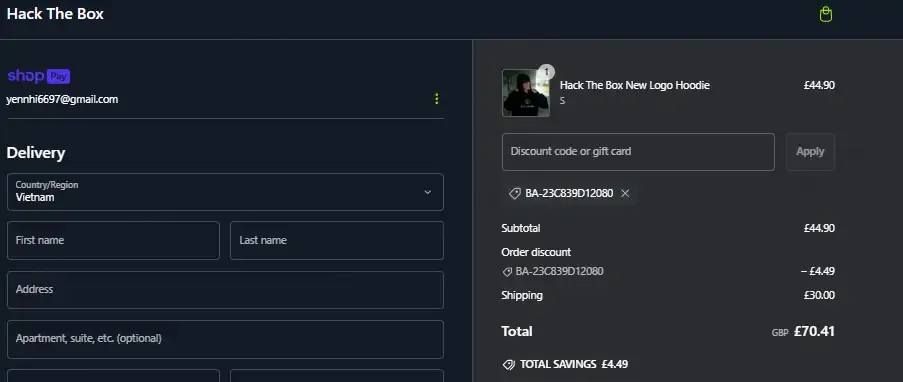Click the Country/Region chevron arrow

point(427,192)
